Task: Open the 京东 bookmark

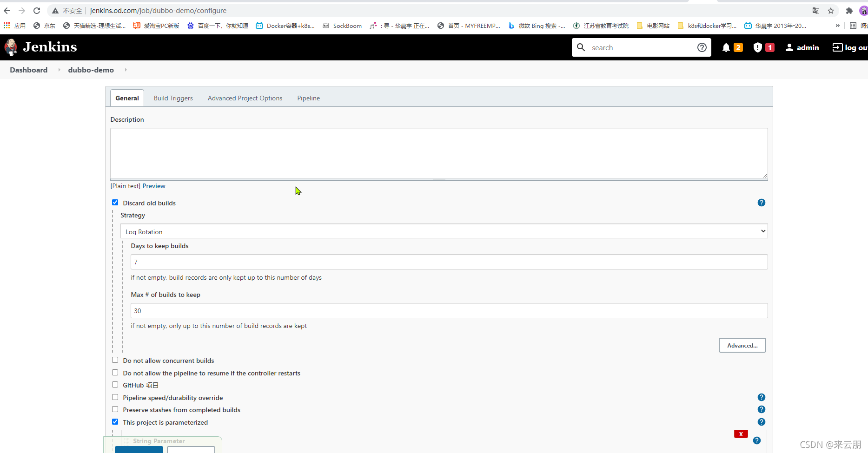Action: (x=45, y=26)
